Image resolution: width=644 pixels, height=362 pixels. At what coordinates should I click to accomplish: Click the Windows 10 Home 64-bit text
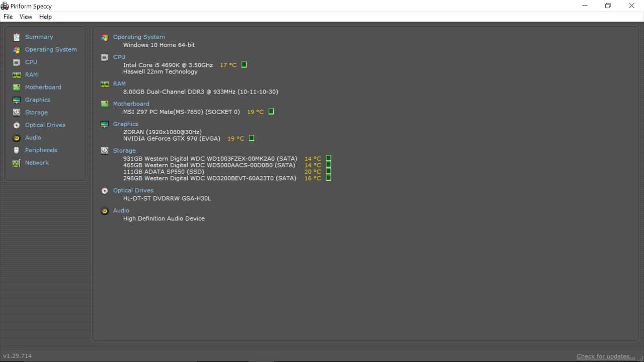(x=159, y=45)
